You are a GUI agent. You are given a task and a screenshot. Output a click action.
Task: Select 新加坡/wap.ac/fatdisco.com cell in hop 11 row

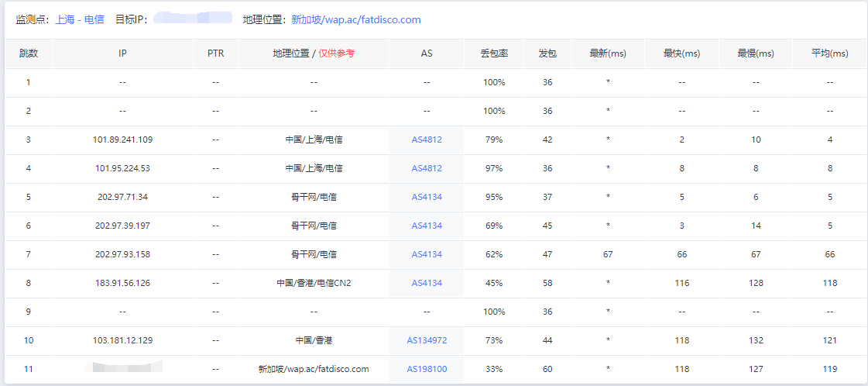pos(314,369)
